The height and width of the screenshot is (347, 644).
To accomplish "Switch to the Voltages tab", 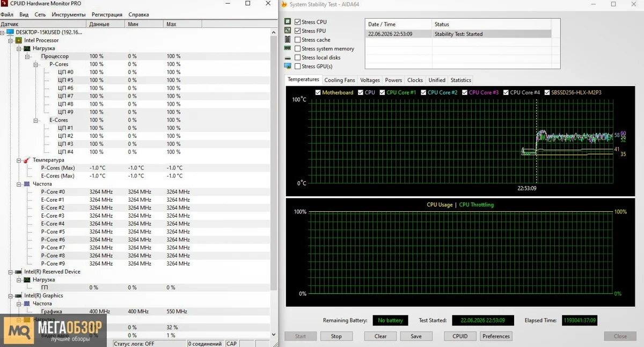I will [x=370, y=80].
